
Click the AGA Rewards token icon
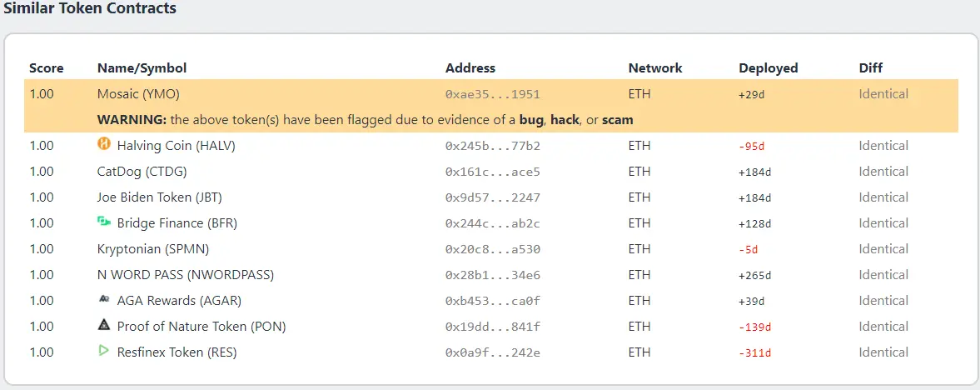[104, 299]
